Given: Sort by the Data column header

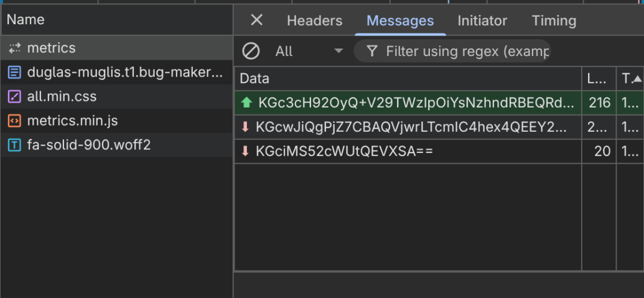Looking at the screenshot, I should pyautogui.click(x=408, y=78).
